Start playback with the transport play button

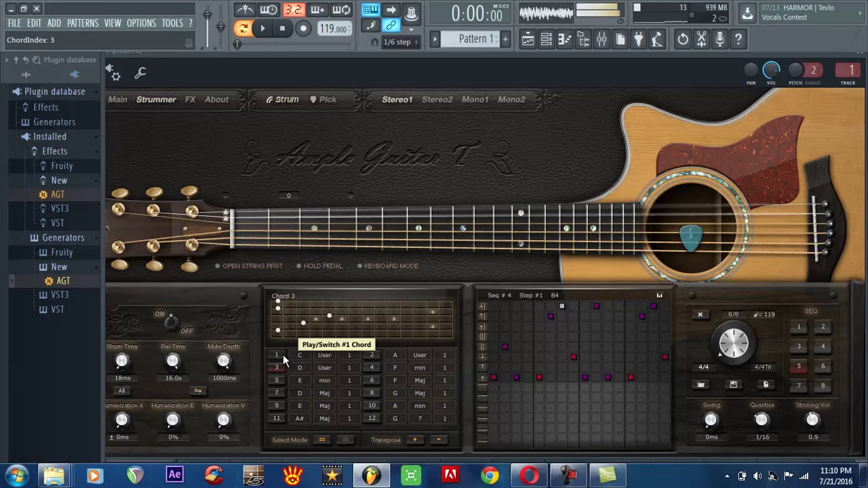coord(262,28)
